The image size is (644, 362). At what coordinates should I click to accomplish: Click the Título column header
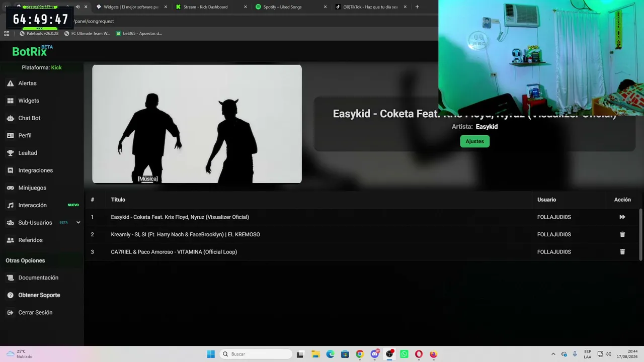pos(118,200)
